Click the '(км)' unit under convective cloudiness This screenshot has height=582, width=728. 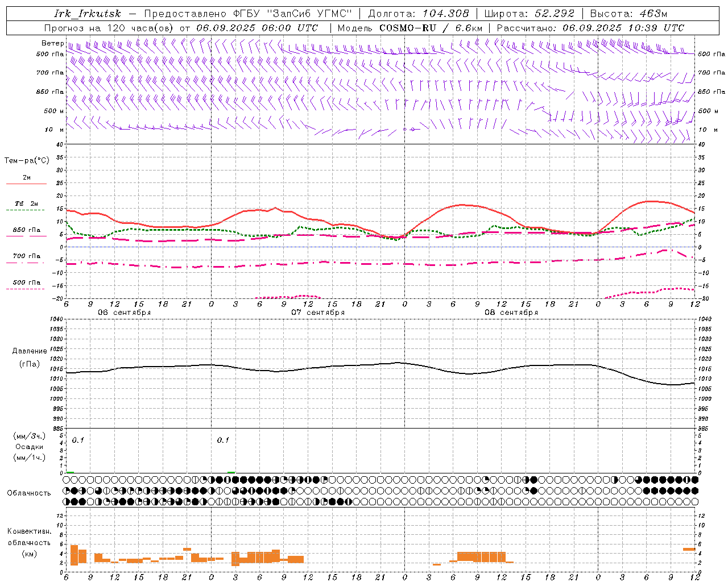pyautogui.click(x=29, y=554)
